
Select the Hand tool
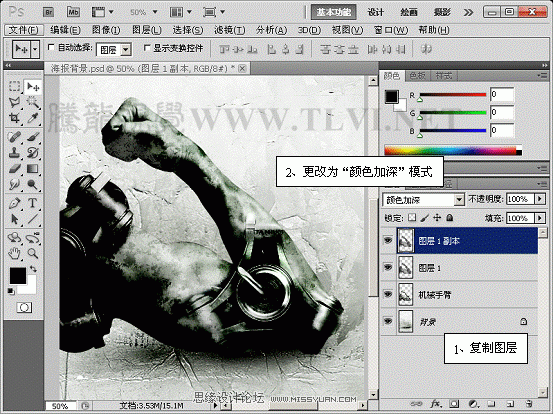point(14,253)
